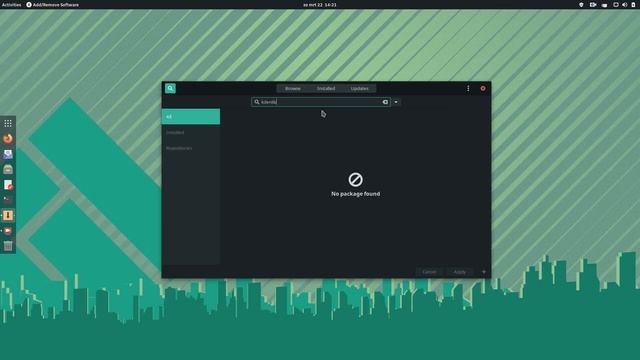Open the text editor from the dock
Viewport: 640px width, 360px height.
pos(8,185)
